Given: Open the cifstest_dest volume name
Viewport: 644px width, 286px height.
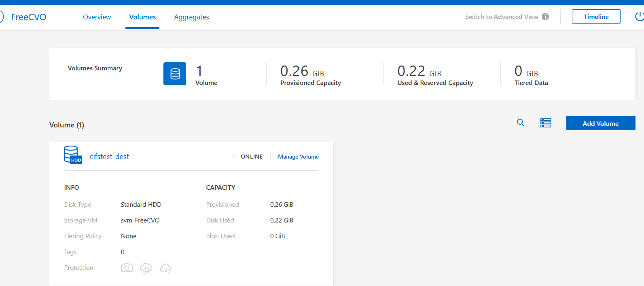Looking at the screenshot, I should click(109, 157).
